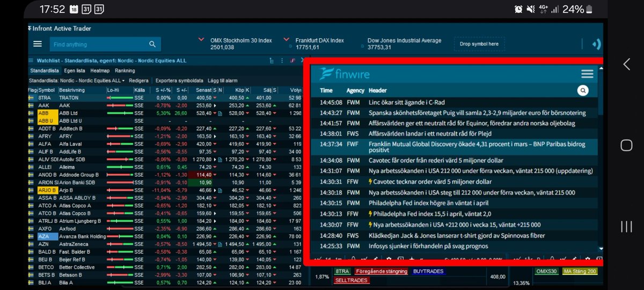Sort by the Senast column header

(202, 90)
